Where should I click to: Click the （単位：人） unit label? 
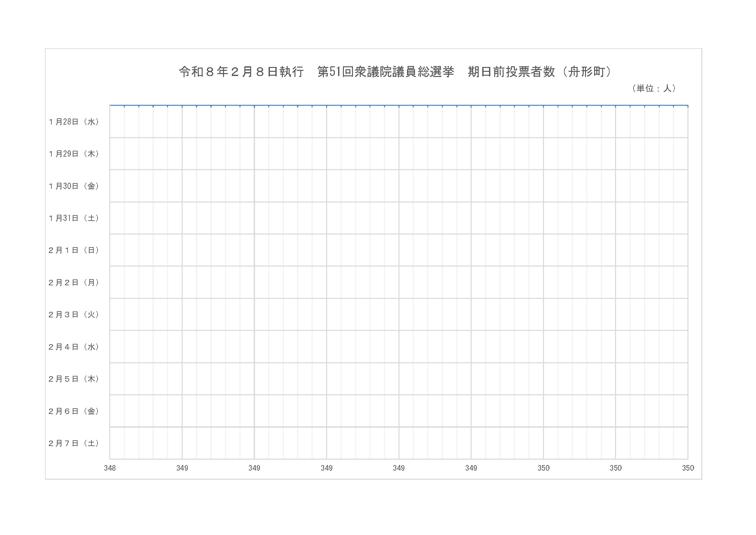coord(654,88)
